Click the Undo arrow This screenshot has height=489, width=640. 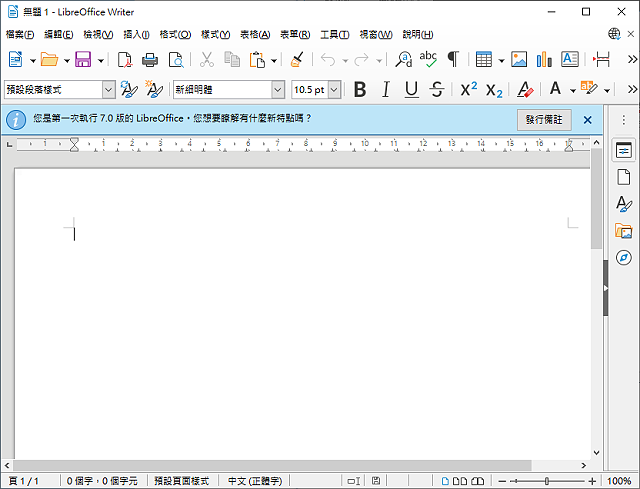pos(328,60)
